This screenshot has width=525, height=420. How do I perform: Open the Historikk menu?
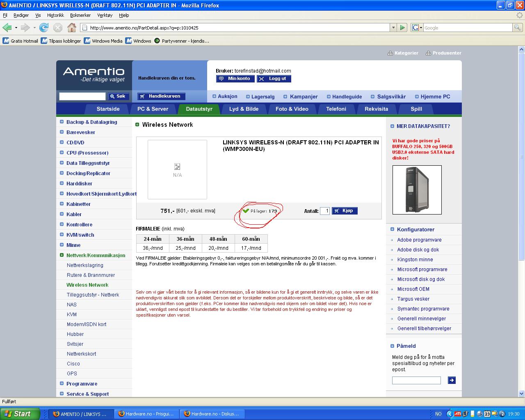(55, 15)
